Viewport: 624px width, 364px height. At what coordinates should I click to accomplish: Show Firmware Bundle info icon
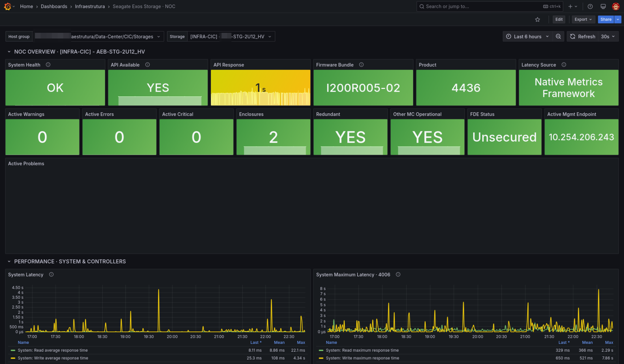(x=361, y=65)
